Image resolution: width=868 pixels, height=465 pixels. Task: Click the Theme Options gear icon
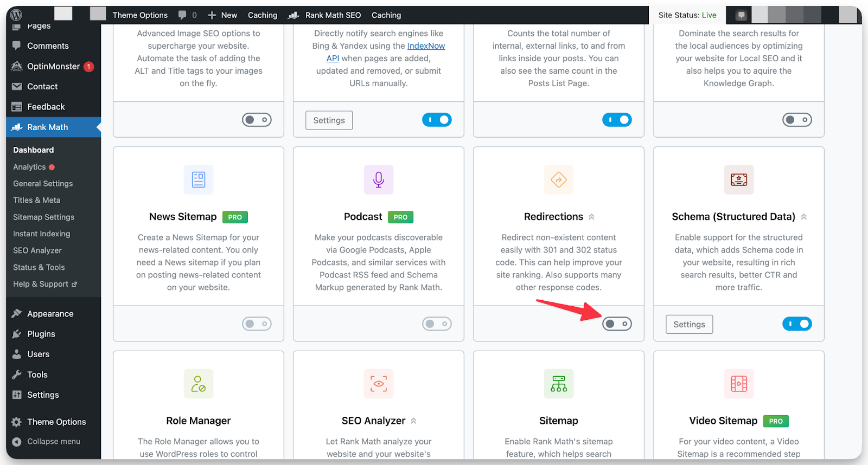17,422
